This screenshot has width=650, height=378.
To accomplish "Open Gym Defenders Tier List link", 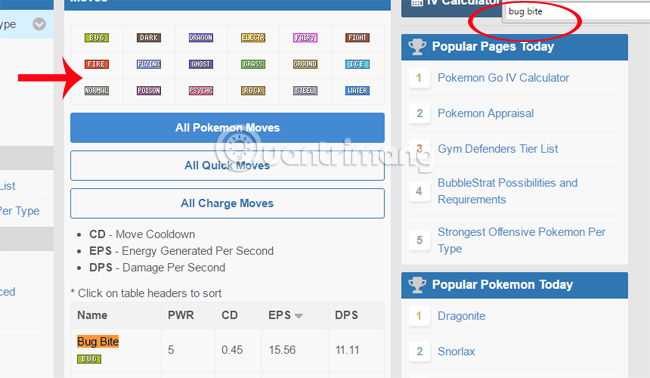I will click(x=497, y=149).
